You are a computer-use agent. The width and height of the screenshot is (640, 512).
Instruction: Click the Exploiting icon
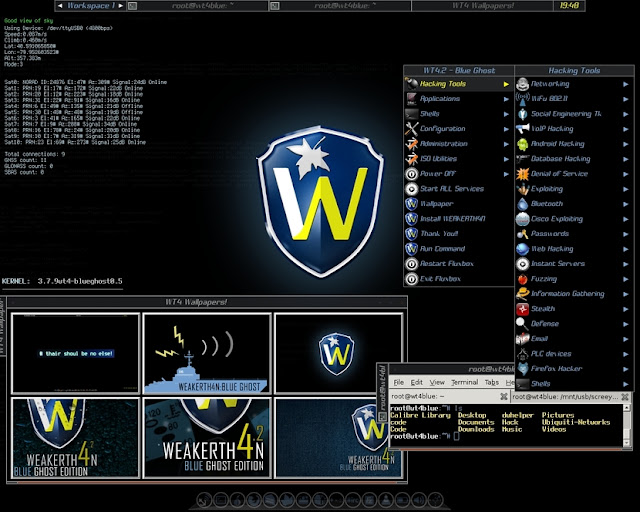522,189
